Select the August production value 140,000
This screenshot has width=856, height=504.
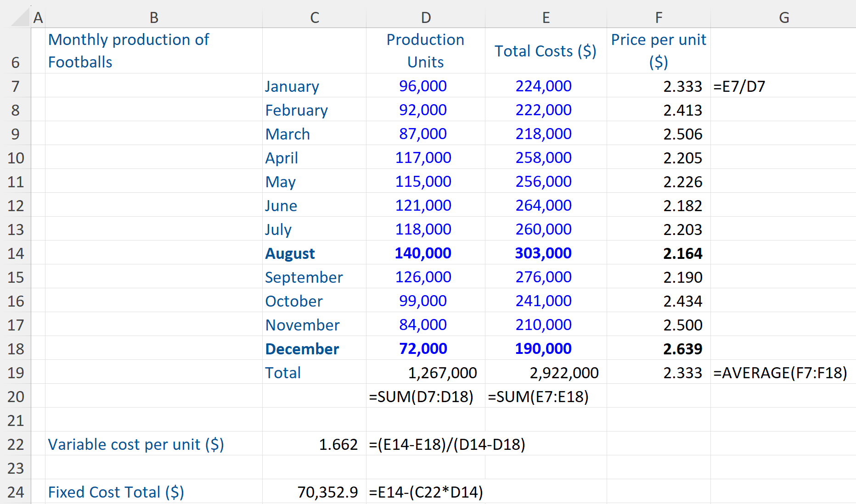point(422,253)
